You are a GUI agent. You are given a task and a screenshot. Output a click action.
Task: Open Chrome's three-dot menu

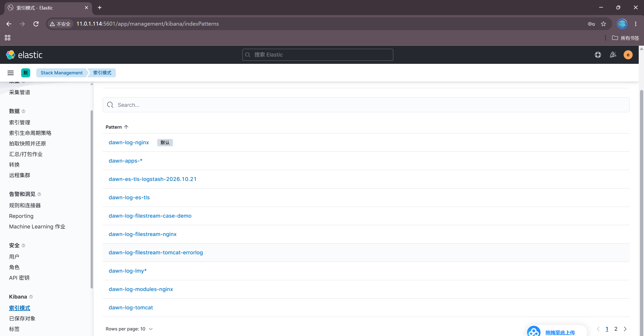636,24
